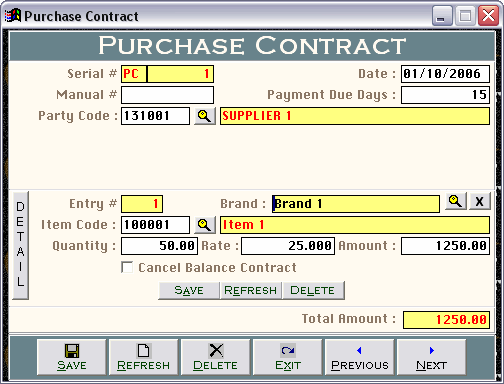Click bottom toolbar Delete with X icon

coord(216,357)
